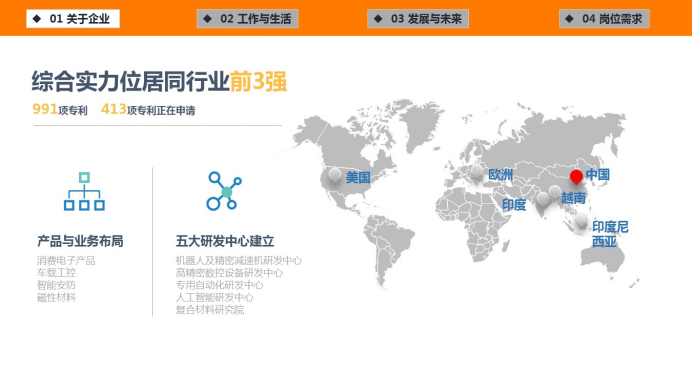Select the 04 岗位需求 tab
This screenshot has width=692, height=390.
pos(604,19)
